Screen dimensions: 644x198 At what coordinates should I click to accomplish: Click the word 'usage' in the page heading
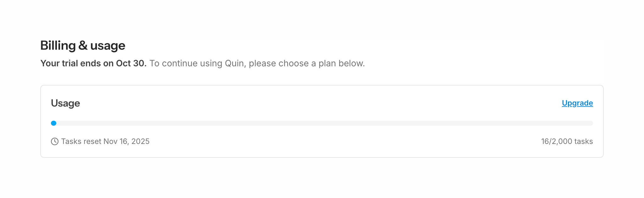click(108, 46)
